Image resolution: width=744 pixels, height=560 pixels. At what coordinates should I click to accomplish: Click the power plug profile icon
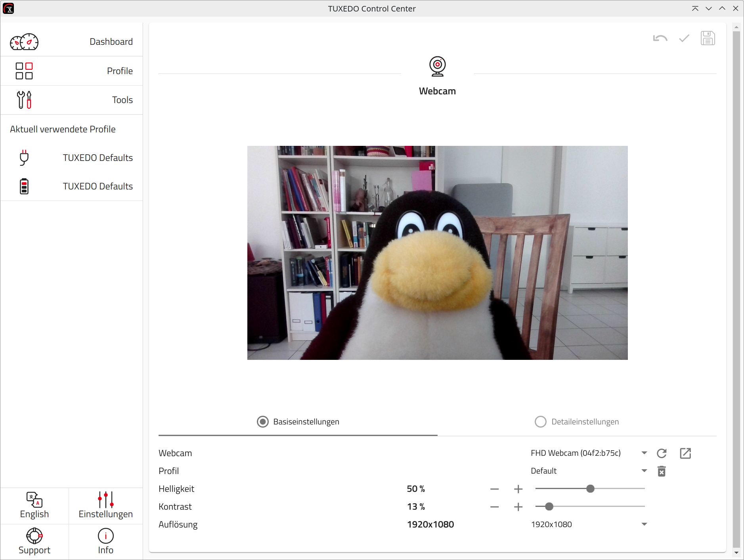coord(24,158)
